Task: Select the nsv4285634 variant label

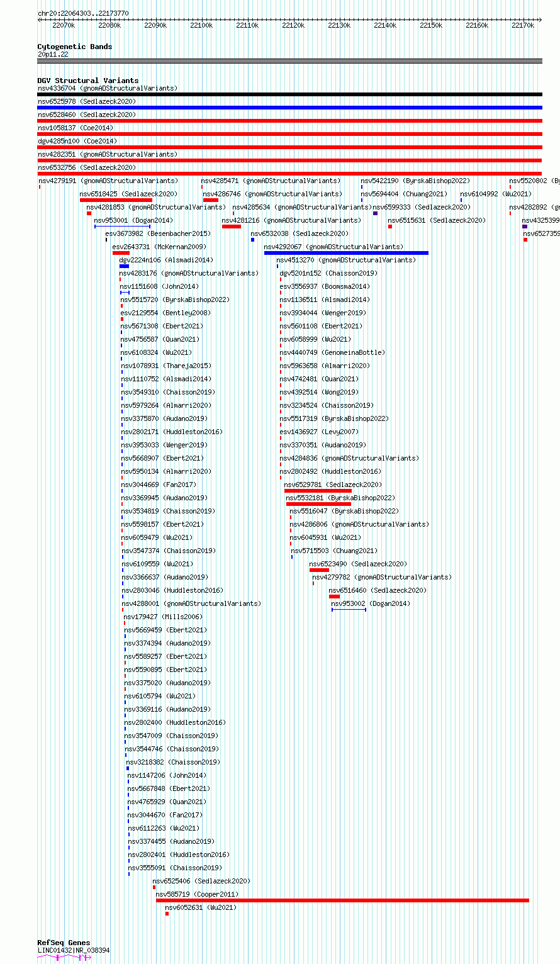Action: (x=302, y=207)
